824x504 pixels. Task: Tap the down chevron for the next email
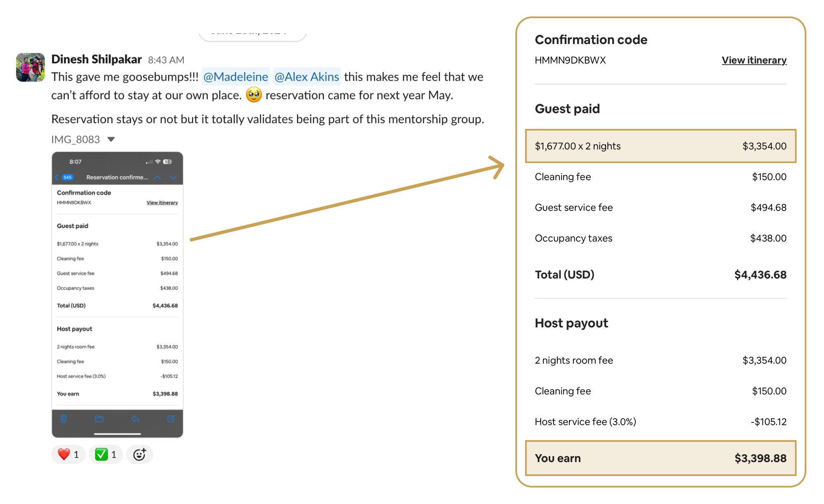click(x=173, y=177)
